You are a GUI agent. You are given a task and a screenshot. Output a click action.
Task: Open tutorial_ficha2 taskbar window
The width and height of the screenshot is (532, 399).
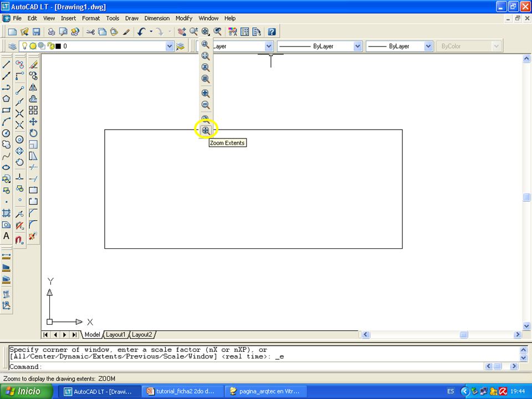coord(182,391)
